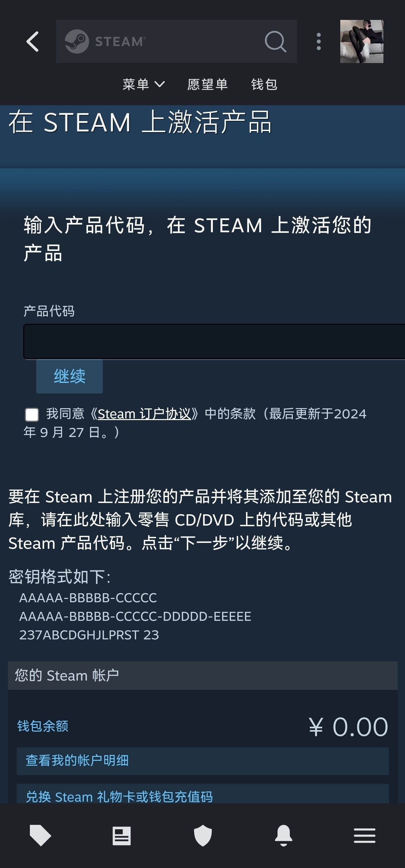Click the Steam logo in the search bar
This screenshot has width=405, height=868.
point(105,41)
